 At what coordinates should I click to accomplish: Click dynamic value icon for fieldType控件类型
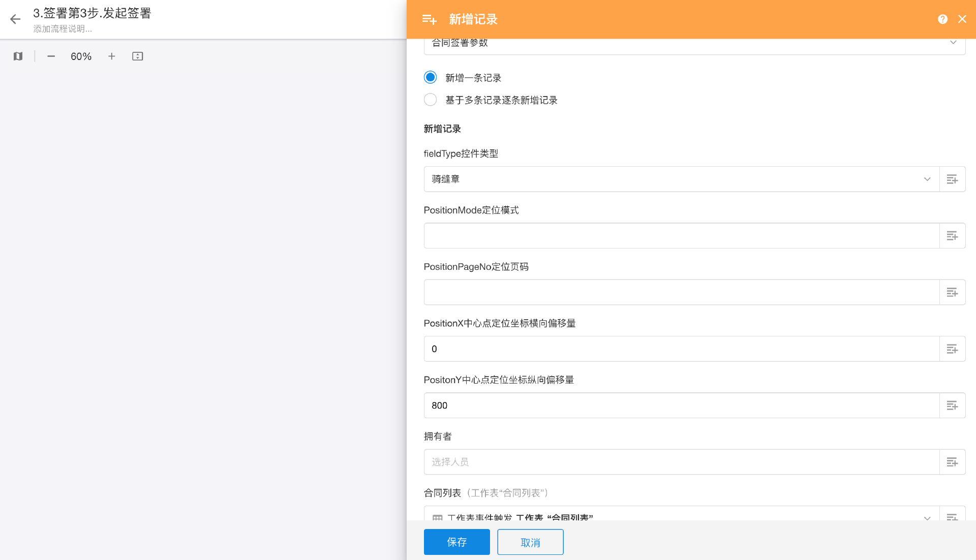pos(952,179)
